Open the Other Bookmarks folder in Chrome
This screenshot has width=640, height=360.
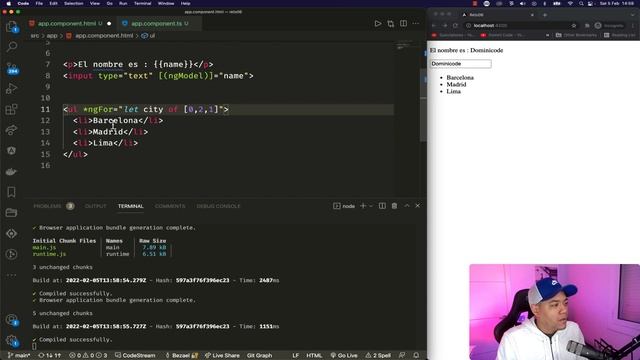pyautogui.click(x=576, y=36)
